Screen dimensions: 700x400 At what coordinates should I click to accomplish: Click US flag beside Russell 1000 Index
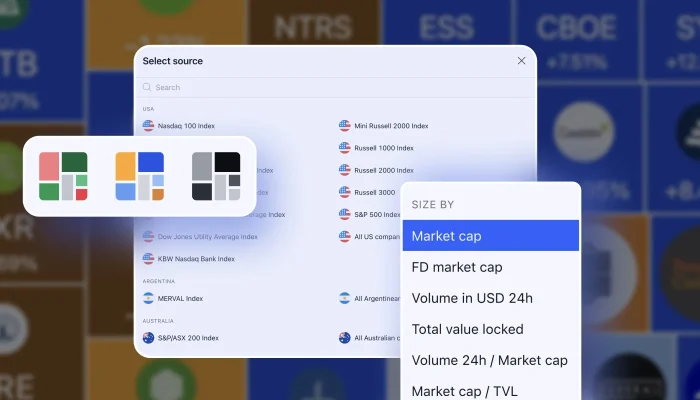coord(345,148)
